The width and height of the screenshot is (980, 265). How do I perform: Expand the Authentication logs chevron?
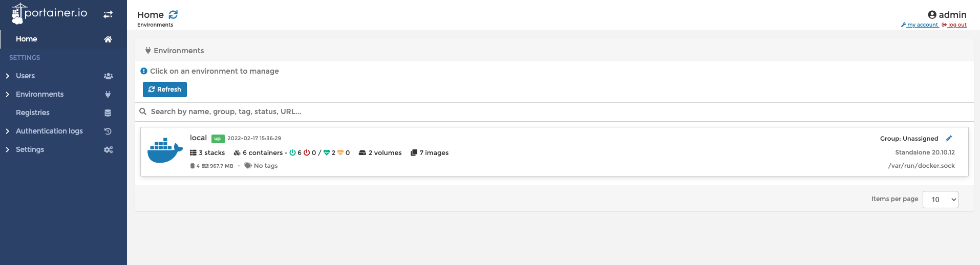7,131
